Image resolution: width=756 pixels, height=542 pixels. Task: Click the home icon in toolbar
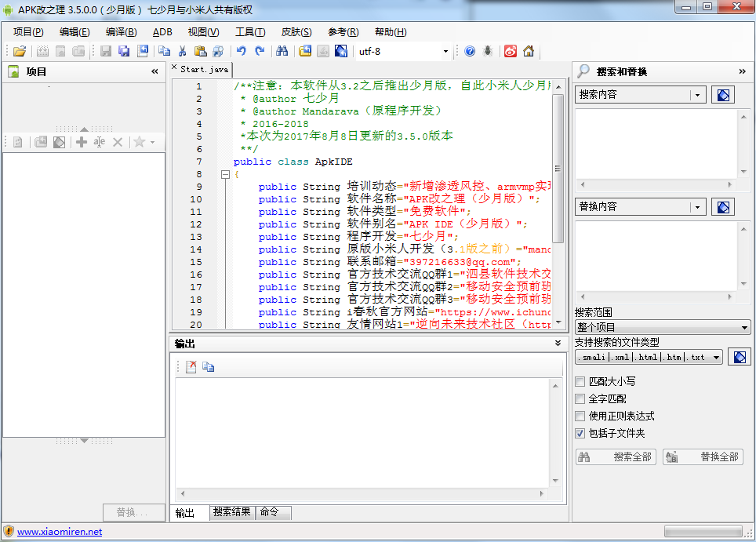pos(529,51)
